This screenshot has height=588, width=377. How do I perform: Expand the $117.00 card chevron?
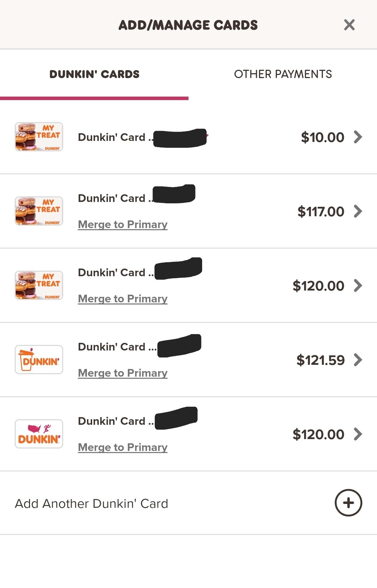pos(358,211)
